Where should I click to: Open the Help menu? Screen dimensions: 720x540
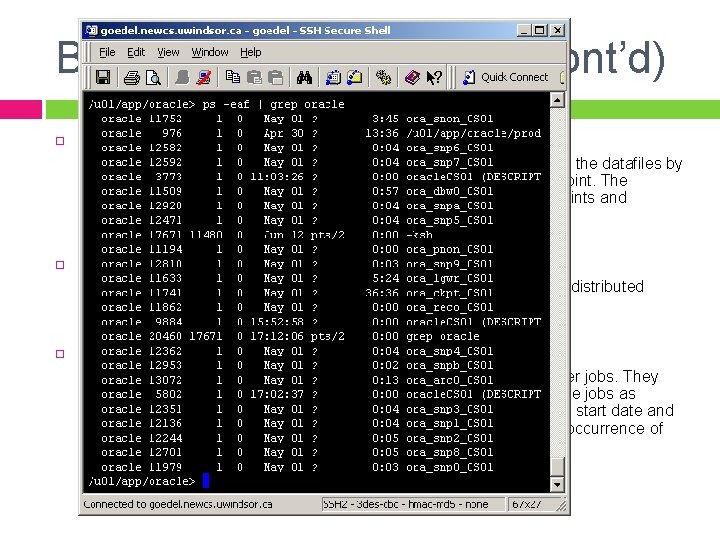[251, 52]
